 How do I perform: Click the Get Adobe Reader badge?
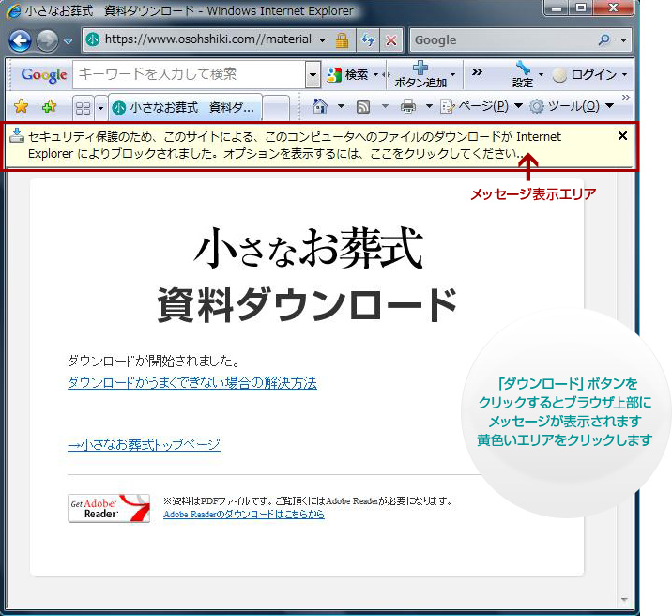pos(109,508)
